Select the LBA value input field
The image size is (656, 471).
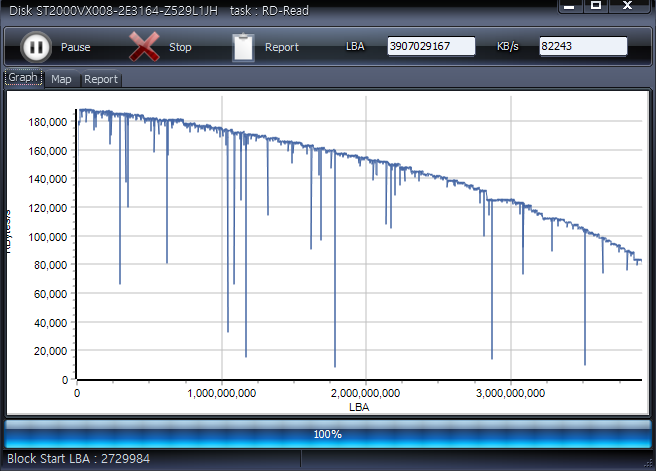[430, 47]
